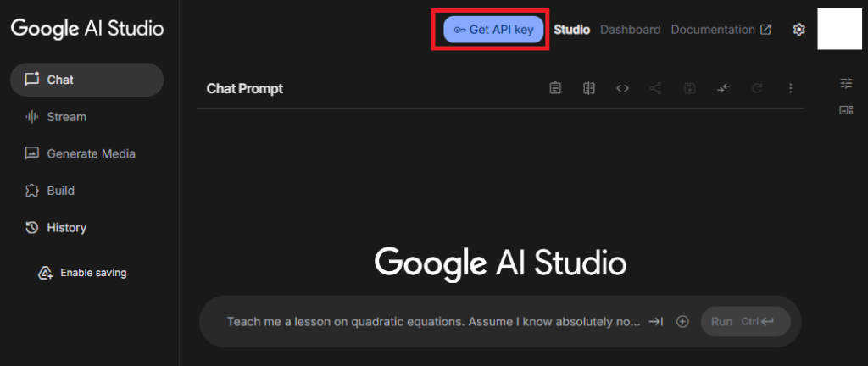Click the compare mode book icon
This screenshot has height=366, width=868.
(x=589, y=88)
